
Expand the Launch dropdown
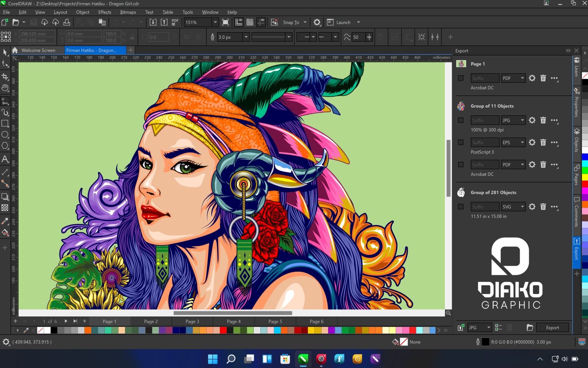coord(359,22)
